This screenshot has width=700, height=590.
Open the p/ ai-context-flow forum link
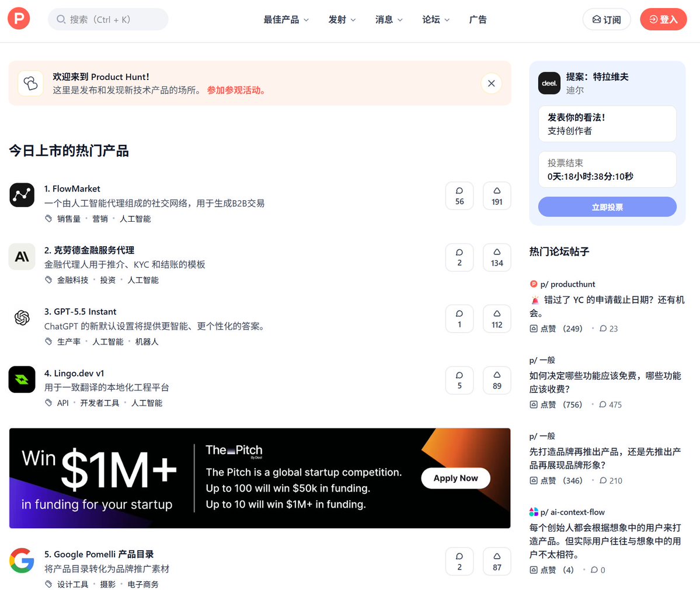coord(572,512)
